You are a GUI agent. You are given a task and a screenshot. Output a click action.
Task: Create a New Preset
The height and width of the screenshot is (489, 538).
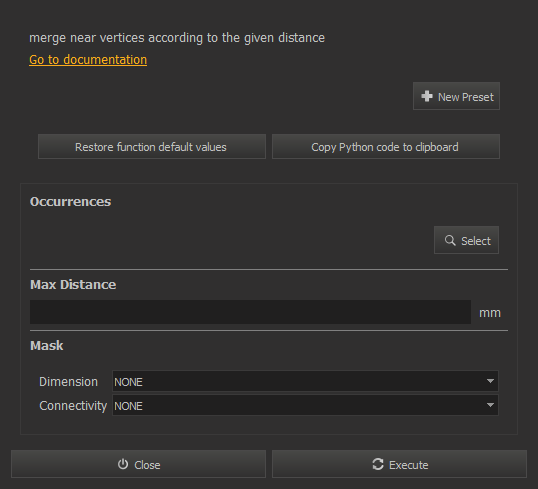click(456, 96)
